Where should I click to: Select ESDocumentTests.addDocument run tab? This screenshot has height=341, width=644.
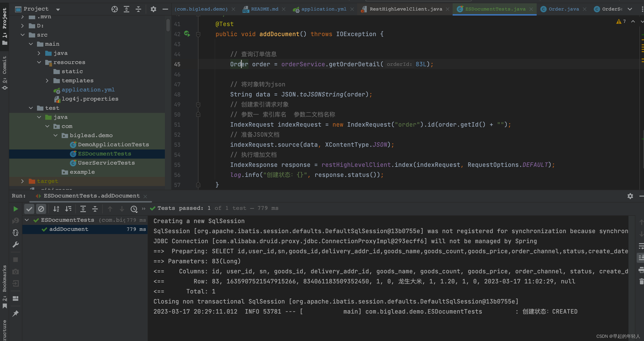point(92,196)
